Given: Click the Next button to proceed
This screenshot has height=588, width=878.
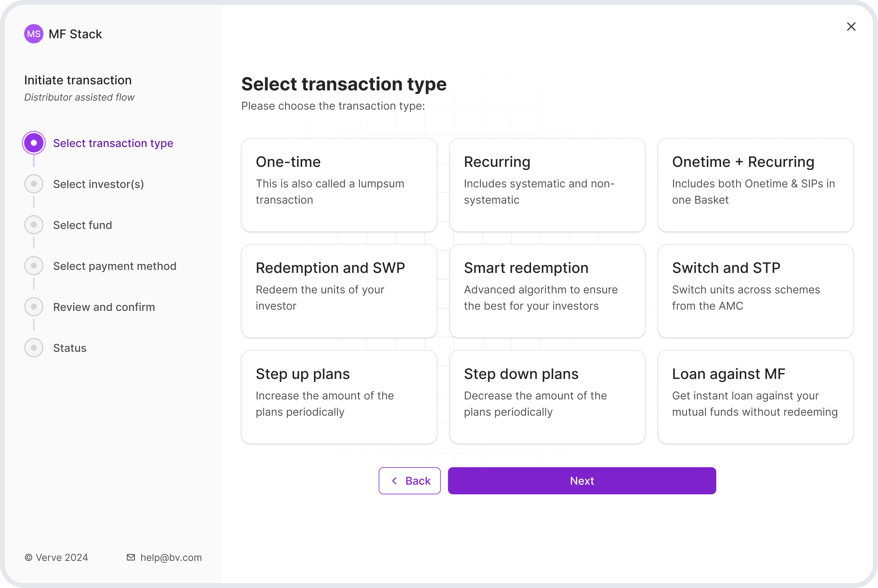Looking at the screenshot, I should click(x=582, y=480).
